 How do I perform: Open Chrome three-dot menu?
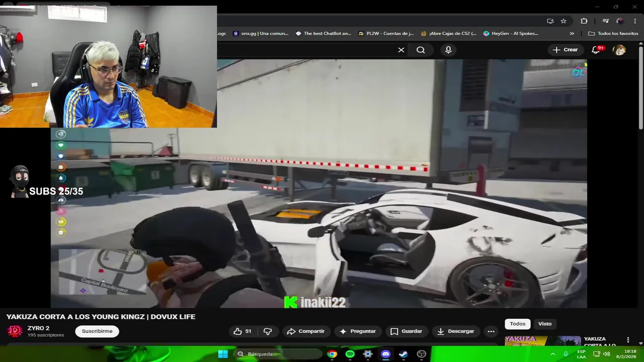635,21
